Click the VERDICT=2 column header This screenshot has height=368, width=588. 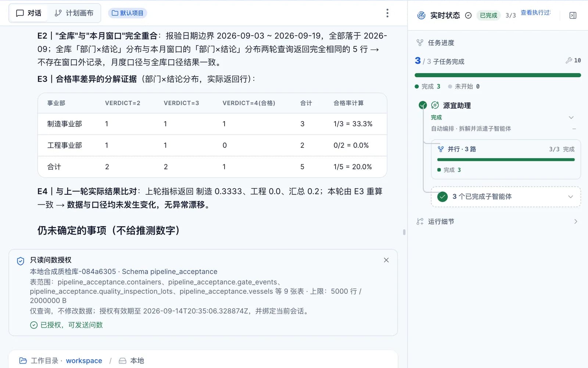[x=123, y=103]
